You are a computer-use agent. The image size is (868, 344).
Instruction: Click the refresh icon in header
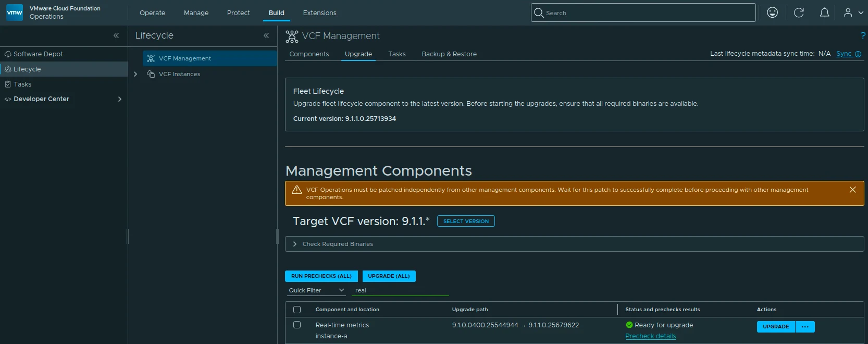pos(799,13)
